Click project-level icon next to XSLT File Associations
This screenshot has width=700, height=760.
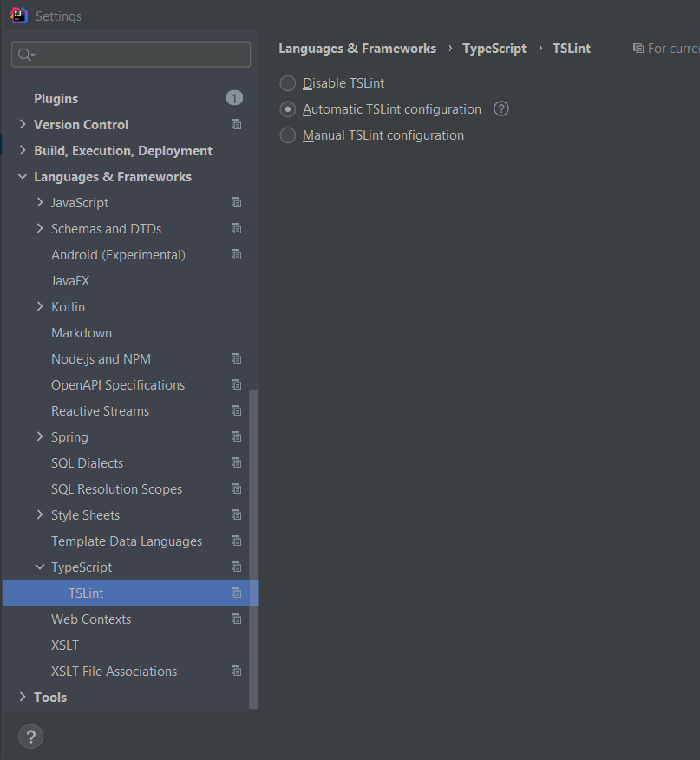point(236,672)
